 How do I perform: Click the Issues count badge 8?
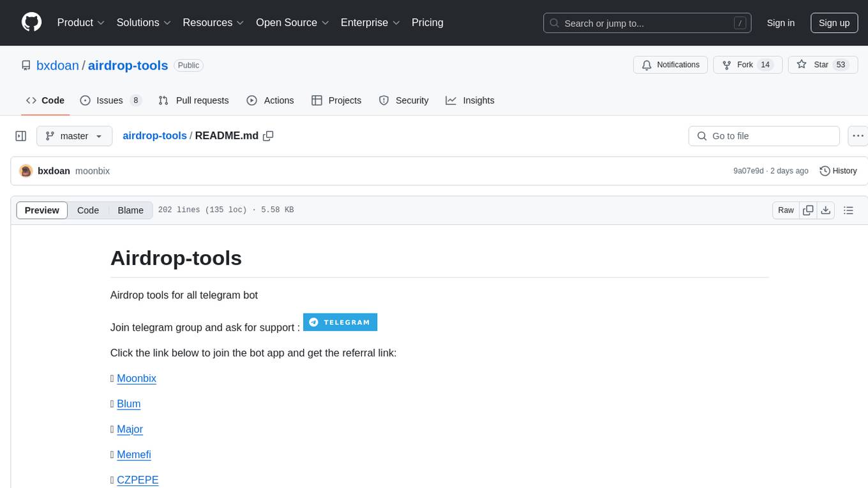click(135, 100)
